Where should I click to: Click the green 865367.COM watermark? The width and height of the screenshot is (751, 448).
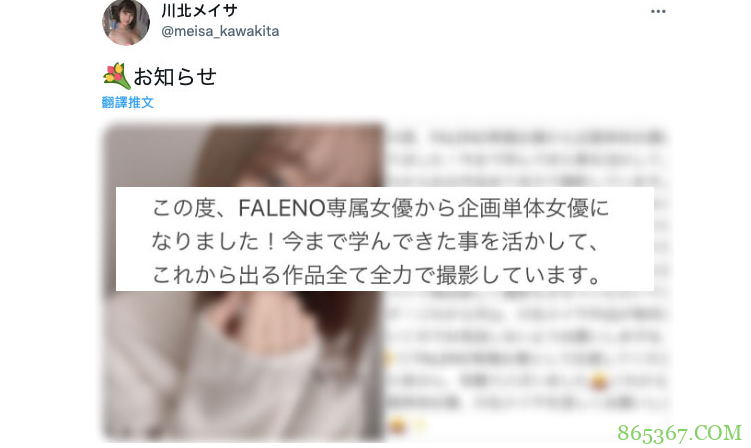679,433
